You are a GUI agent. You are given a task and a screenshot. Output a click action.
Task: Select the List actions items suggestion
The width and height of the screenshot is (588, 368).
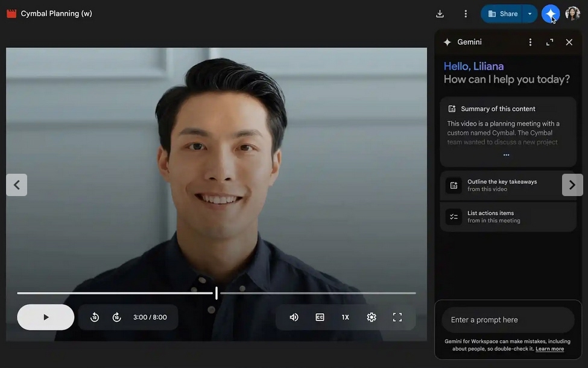pyautogui.click(x=508, y=217)
